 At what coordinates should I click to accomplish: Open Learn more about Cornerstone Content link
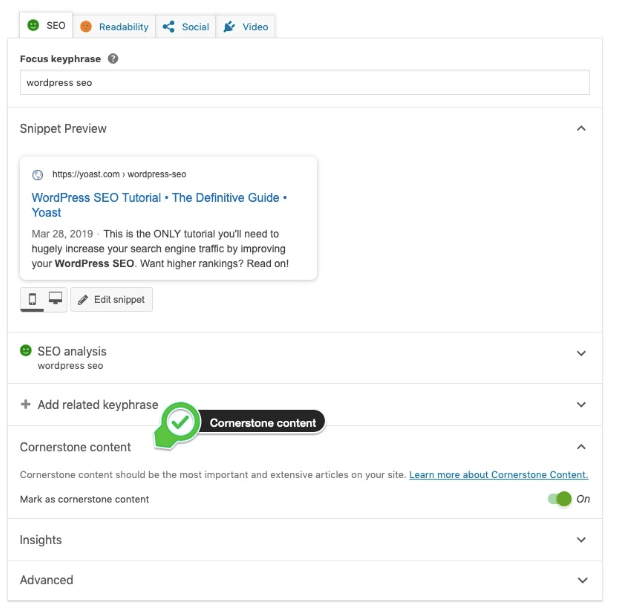498,475
